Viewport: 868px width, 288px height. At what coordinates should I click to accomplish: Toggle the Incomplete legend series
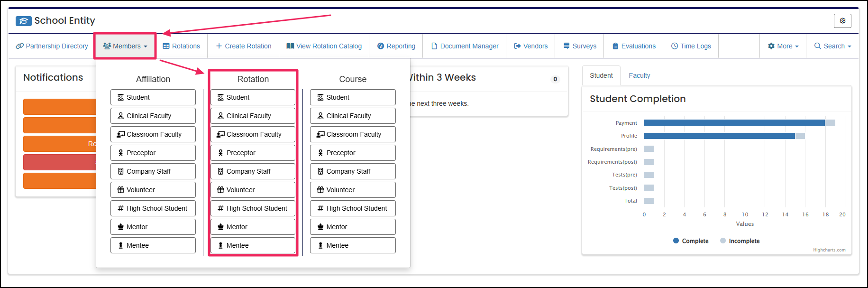(x=740, y=241)
